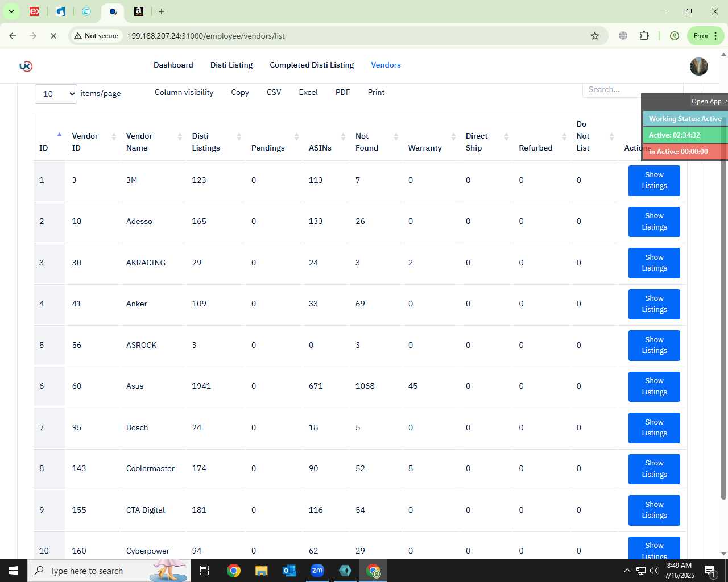
Task: Open the browser extensions puzzle icon
Action: point(644,36)
